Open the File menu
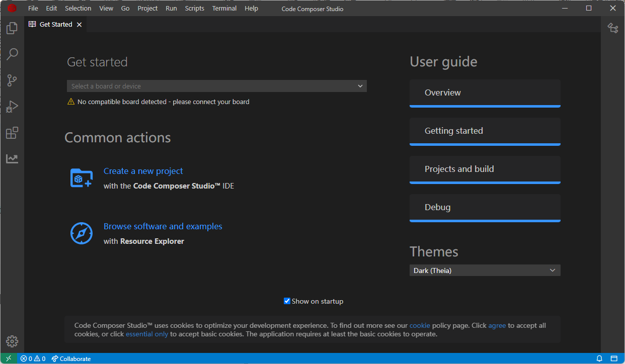The image size is (625, 364). (33, 9)
